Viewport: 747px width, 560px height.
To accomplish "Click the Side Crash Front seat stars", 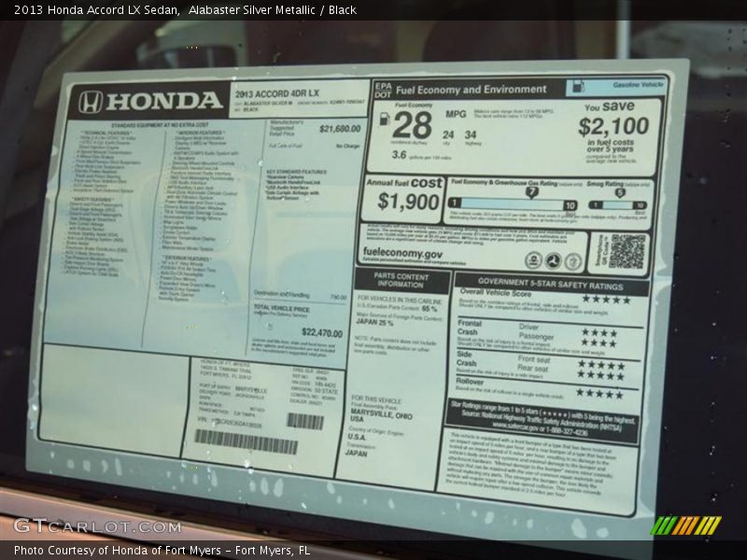I will (601, 365).
